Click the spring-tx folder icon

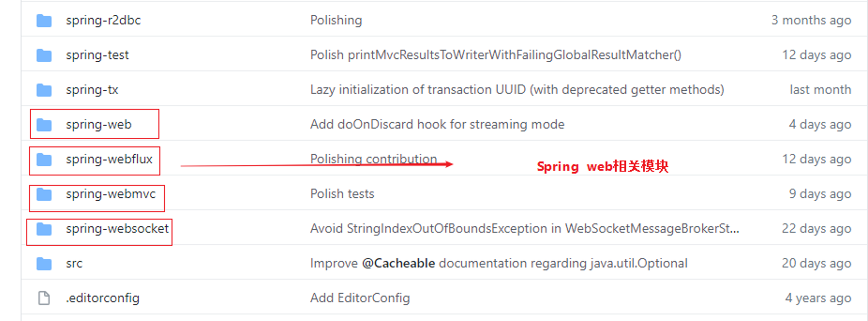point(44,90)
